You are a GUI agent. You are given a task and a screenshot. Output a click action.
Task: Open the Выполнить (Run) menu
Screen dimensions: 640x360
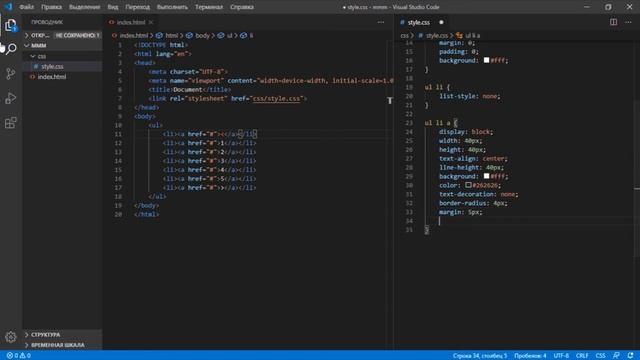(172, 7)
